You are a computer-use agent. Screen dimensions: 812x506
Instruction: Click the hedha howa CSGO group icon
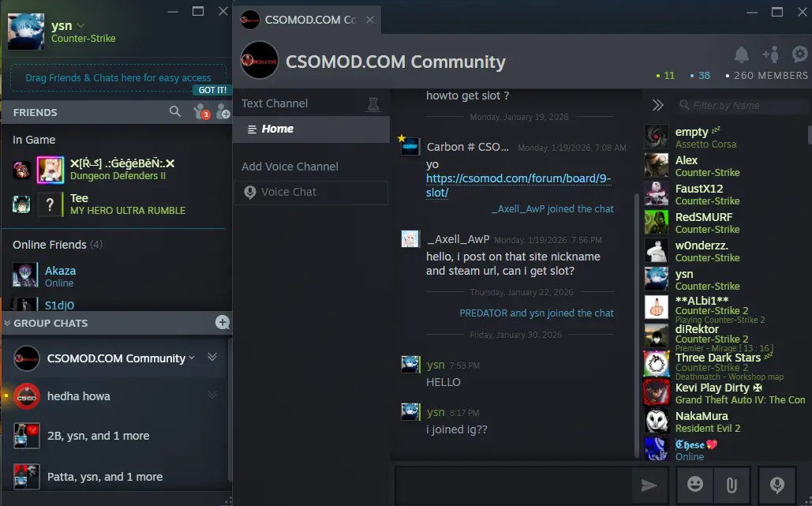pyautogui.click(x=26, y=396)
